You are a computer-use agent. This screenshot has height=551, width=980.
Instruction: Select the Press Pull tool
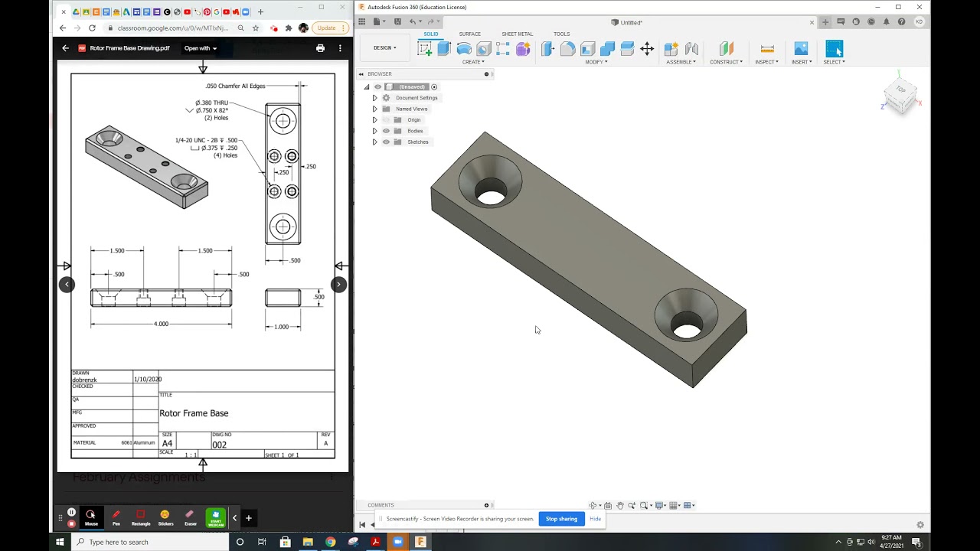(x=547, y=49)
